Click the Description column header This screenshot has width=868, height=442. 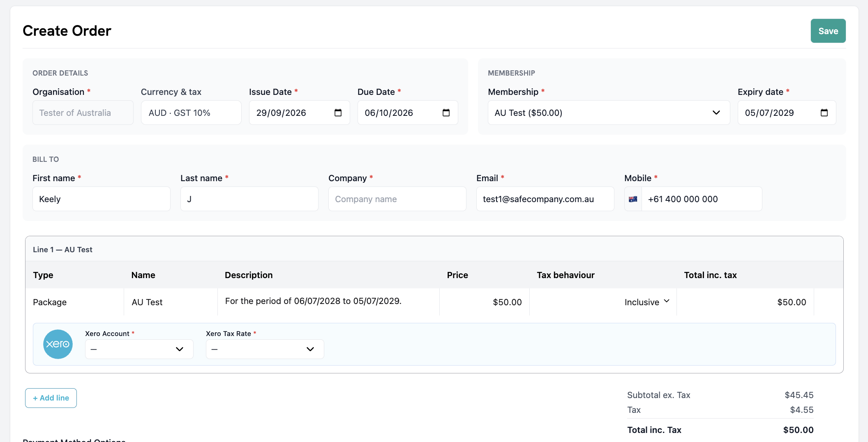pyautogui.click(x=249, y=275)
